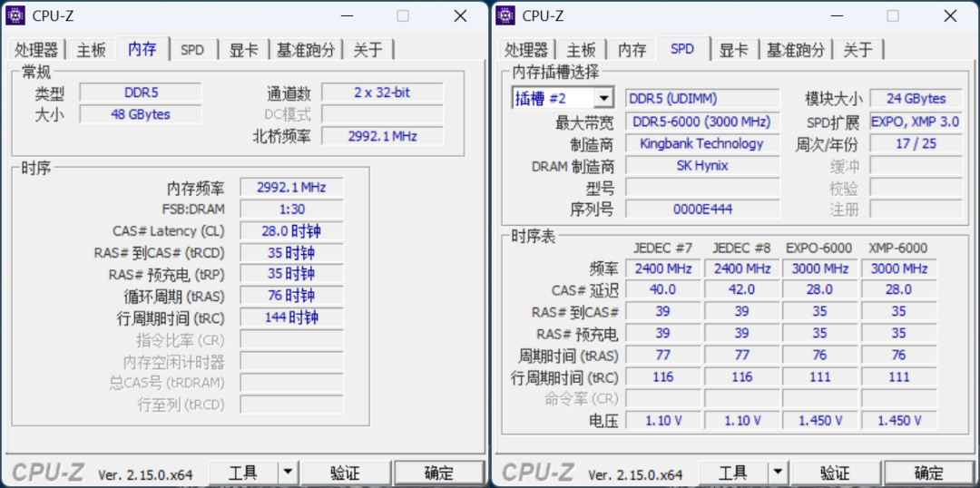The height and width of the screenshot is (488, 980).
Task: Open 显卡 tab in left window
Action: [x=244, y=50]
